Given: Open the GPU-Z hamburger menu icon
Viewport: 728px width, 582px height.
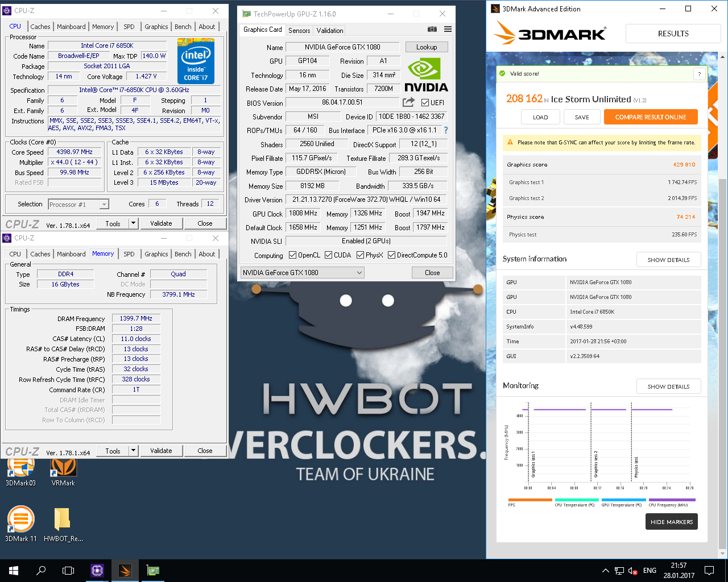Looking at the screenshot, I should (448, 29).
